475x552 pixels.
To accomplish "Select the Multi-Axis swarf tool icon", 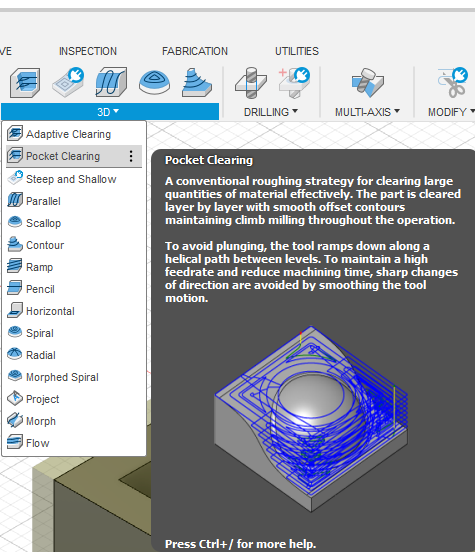I will tap(367, 83).
